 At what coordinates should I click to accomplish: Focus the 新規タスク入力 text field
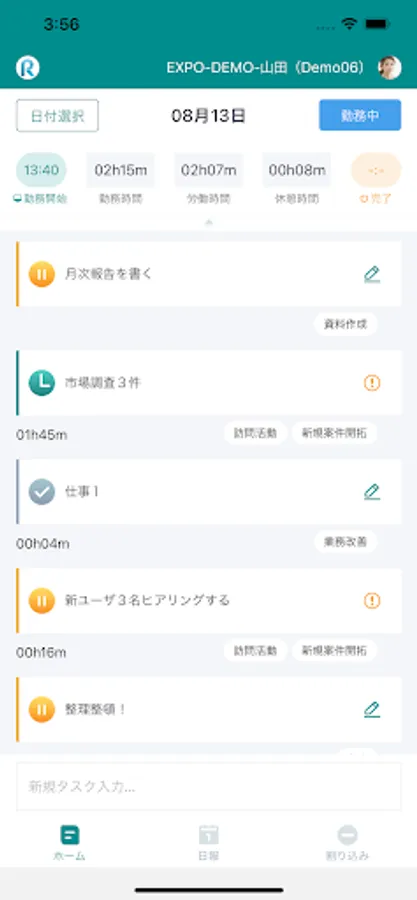click(209, 786)
